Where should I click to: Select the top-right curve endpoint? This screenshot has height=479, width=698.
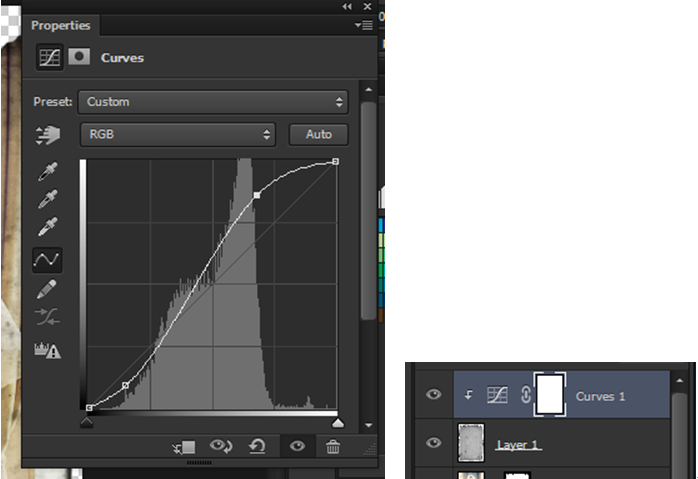336,162
